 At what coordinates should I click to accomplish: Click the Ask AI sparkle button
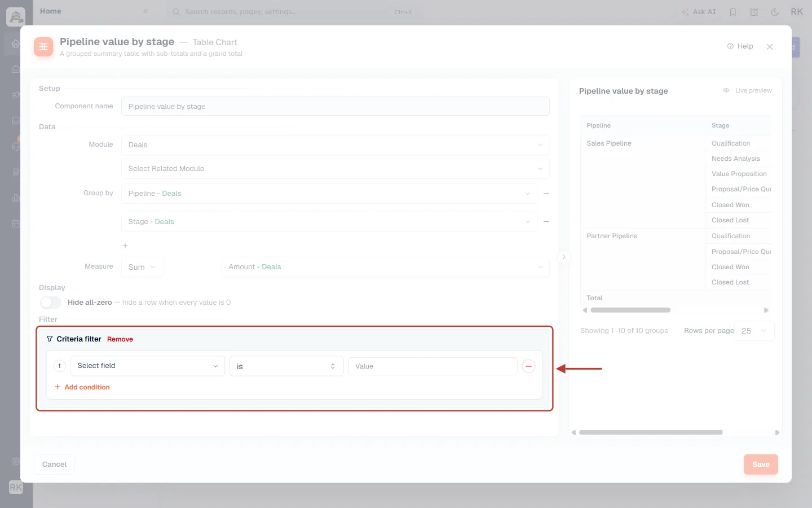pyautogui.click(x=699, y=12)
